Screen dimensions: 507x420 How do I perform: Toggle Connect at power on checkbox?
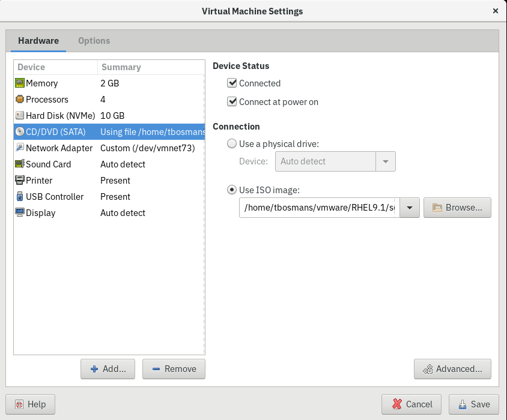click(x=232, y=102)
